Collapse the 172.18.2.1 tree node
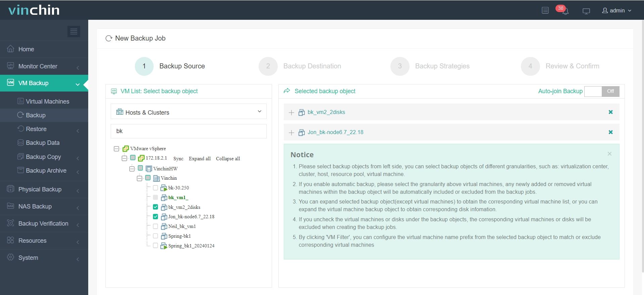The height and width of the screenshot is (295, 644). coord(124,158)
